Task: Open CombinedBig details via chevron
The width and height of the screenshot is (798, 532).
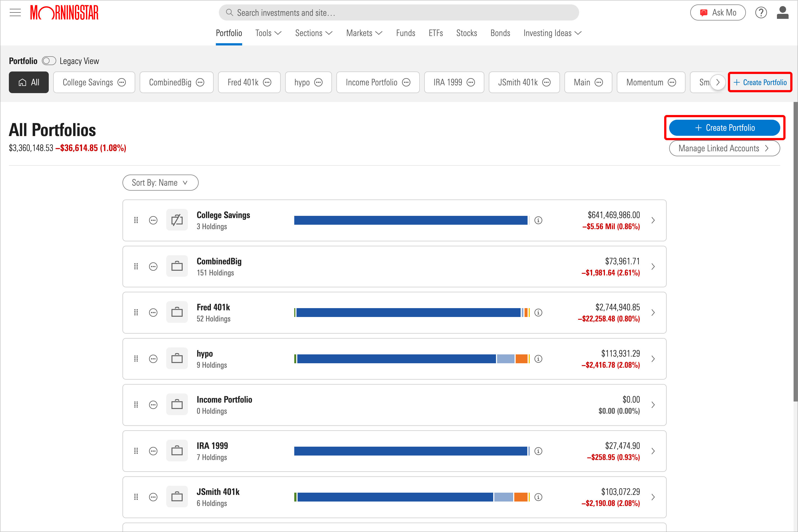Action: pyautogui.click(x=653, y=266)
